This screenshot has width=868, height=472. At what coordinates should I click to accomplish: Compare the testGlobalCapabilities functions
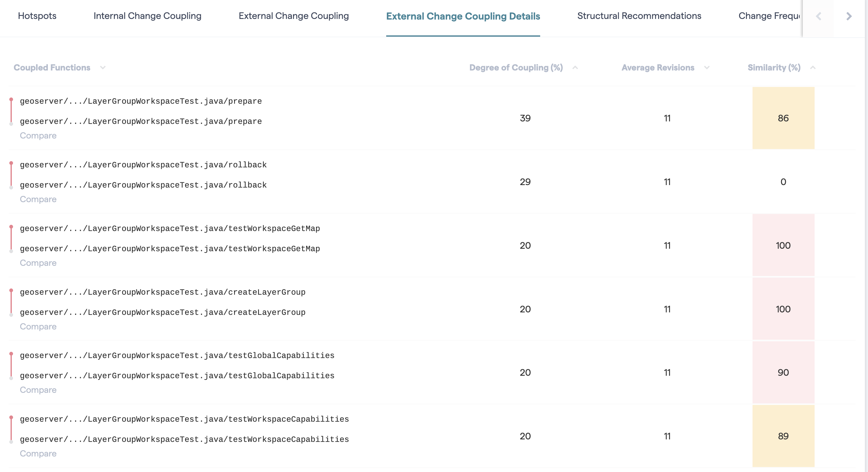tap(38, 390)
